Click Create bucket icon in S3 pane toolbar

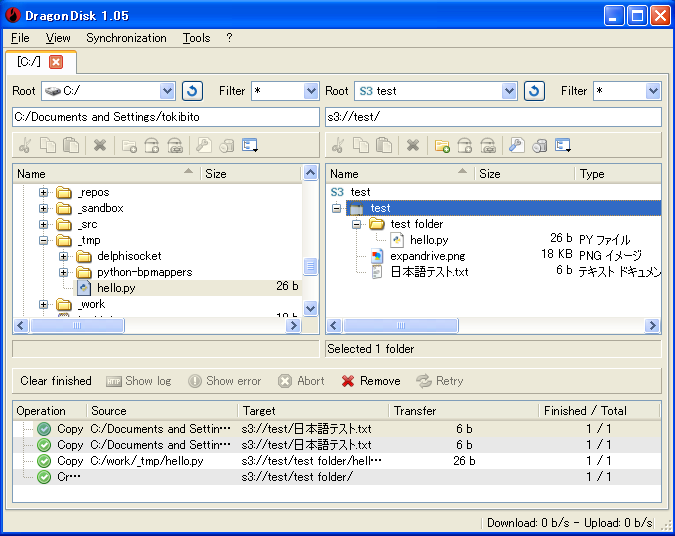pos(465,146)
